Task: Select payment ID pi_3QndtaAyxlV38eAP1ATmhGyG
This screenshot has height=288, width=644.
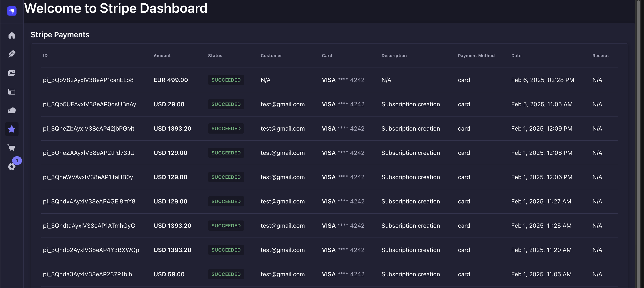Action: point(89,226)
